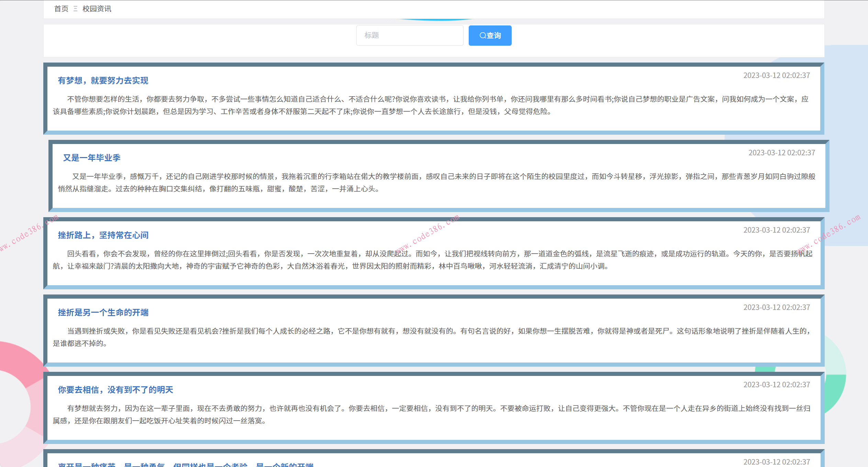Image resolution: width=868 pixels, height=467 pixels.
Task: Click the 首页 breadcrumb link
Action: 61,9
